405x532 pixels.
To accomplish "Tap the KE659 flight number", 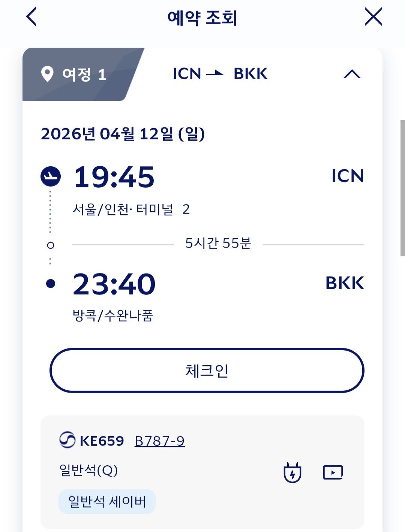I will (x=102, y=441).
